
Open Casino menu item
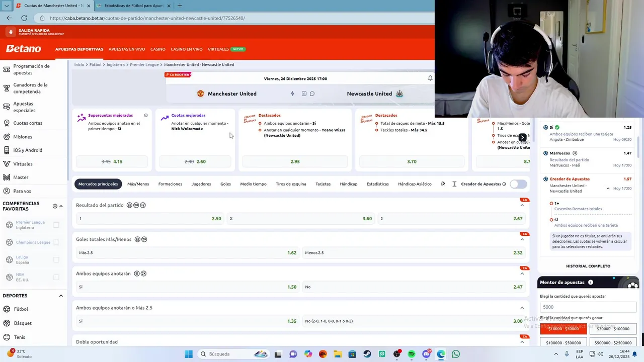pos(158,49)
